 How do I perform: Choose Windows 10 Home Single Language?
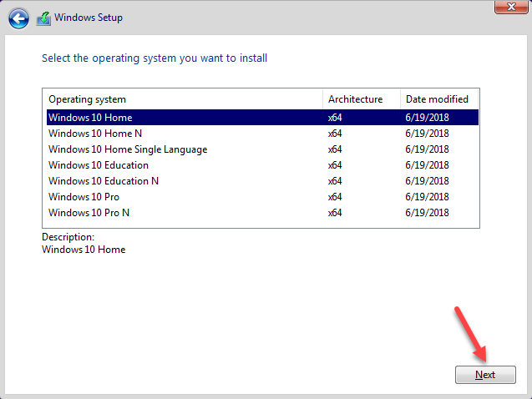point(128,149)
